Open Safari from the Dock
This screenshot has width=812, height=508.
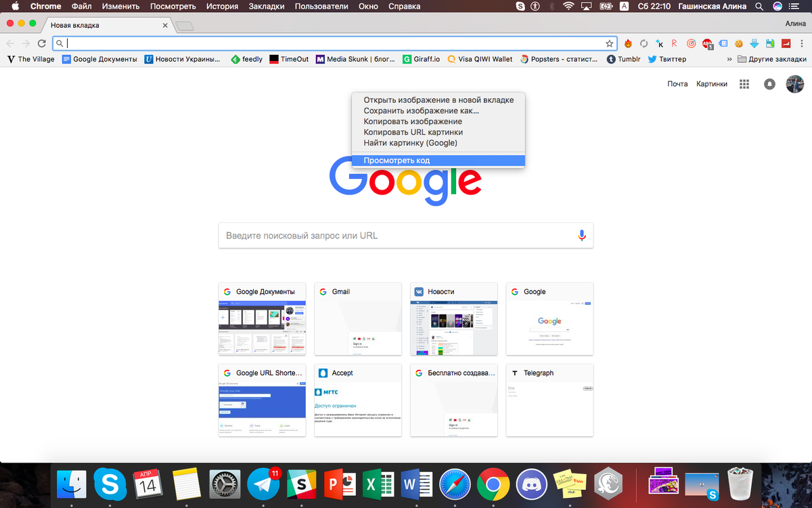click(455, 484)
